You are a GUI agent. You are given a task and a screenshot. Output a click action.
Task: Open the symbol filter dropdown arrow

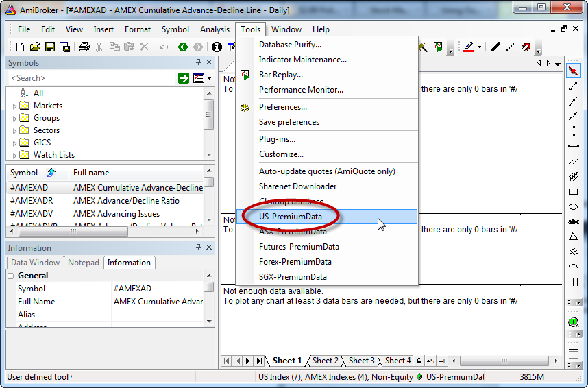[209, 78]
